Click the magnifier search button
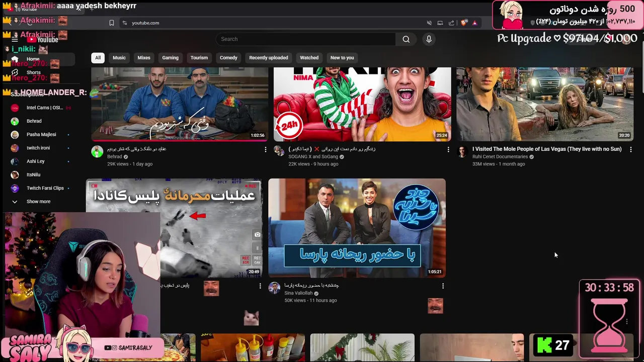Screen dimensions: 644x362 click(406, 39)
